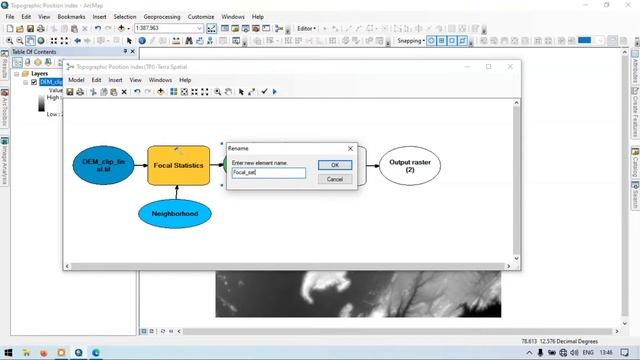Open a map document with the ArcMap folder icon
Viewport: 640px width, 360px height.
pos(20,29)
